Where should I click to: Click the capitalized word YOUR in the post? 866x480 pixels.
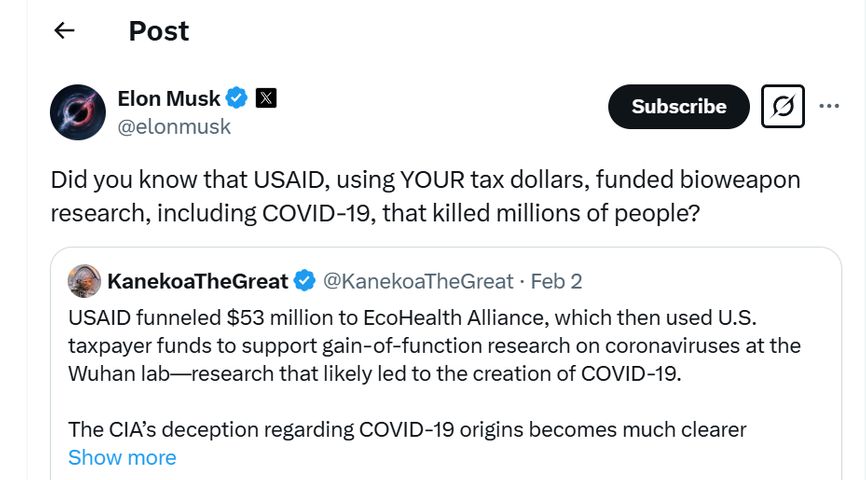tap(434, 181)
